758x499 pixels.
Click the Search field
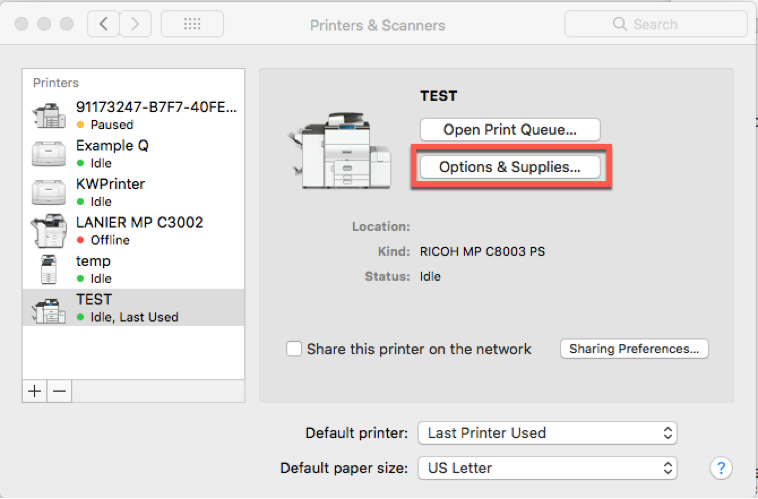(656, 24)
